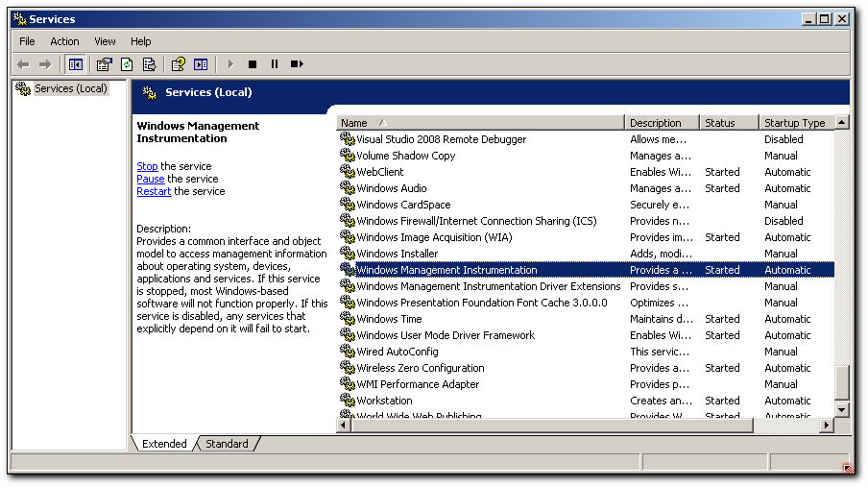The height and width of the screenshot is (487, 868).
Task: Click gear icon next to Windows CardSpace
Action: 347,204
